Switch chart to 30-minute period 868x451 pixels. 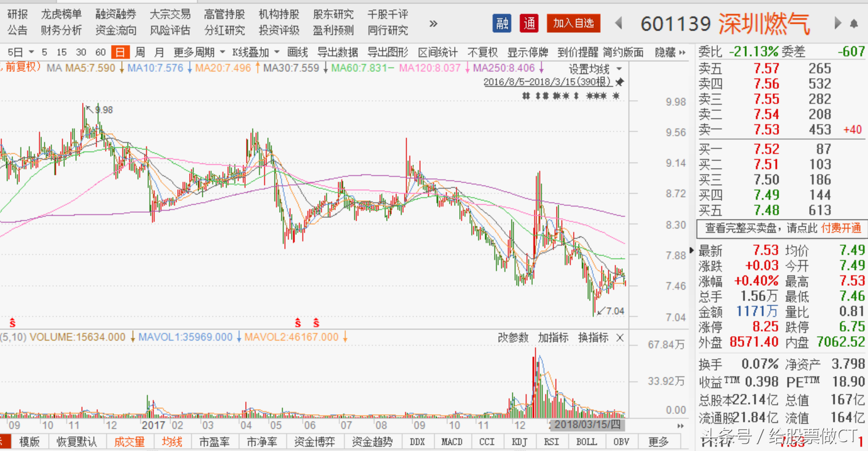coord(81,52)
